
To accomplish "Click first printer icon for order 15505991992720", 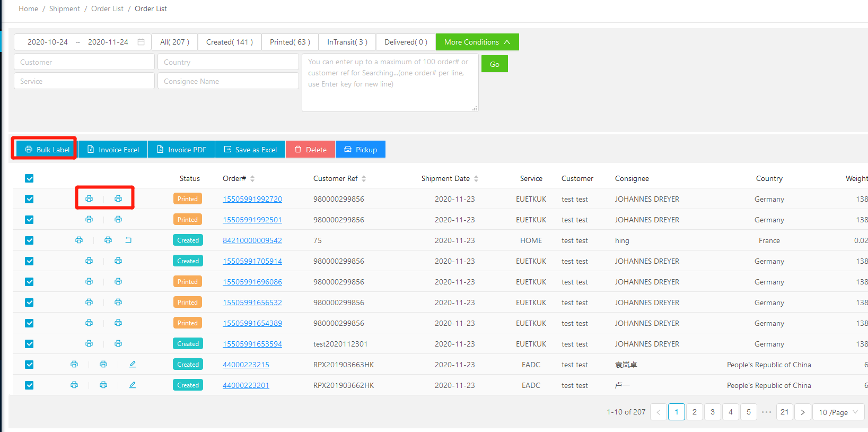I will click(89, 198).
